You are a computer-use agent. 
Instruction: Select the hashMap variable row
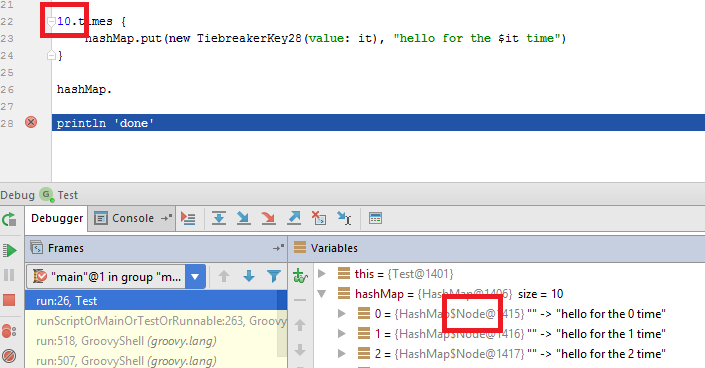509,294
